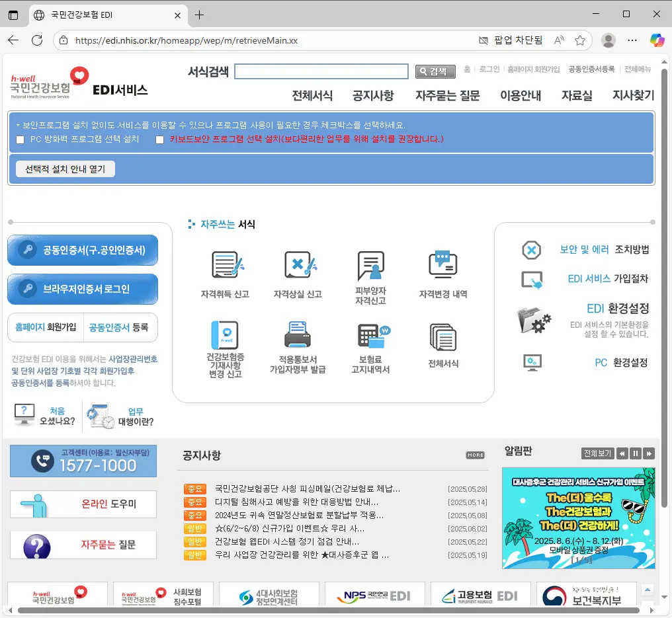Click 홈페이지 회원가입 button in left panel
Image resolution: width=672 pixels, height=618 pixels.
tap(46, 327)
